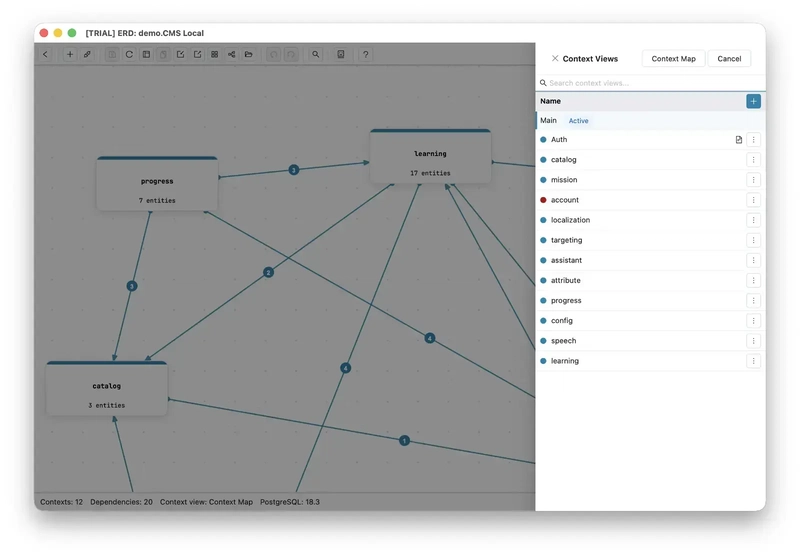Viewport: 800px width, 556px height.
Task: Click the dependency badge numbered 1
Action: pos(404,440)
